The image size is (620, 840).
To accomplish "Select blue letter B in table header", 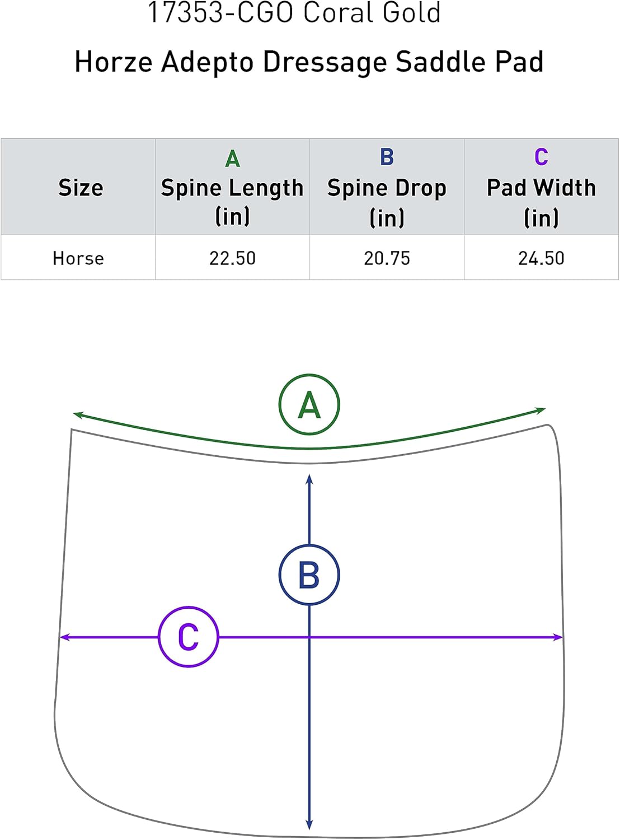I will click(387, 157).
